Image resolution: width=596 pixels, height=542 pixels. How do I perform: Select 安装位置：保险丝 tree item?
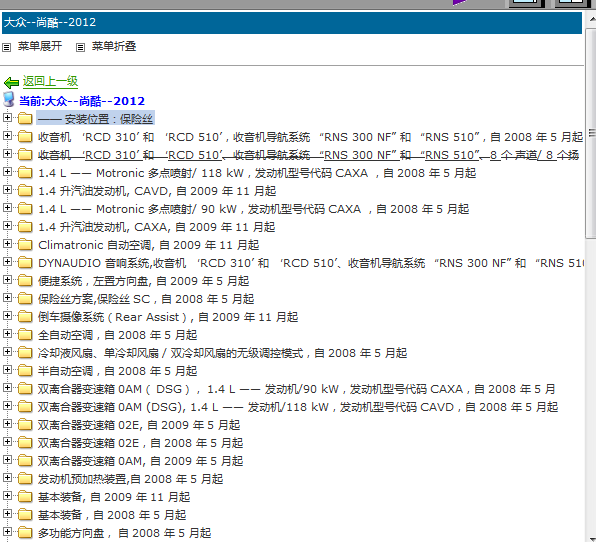pyautogui.click(x=95, y=119)
